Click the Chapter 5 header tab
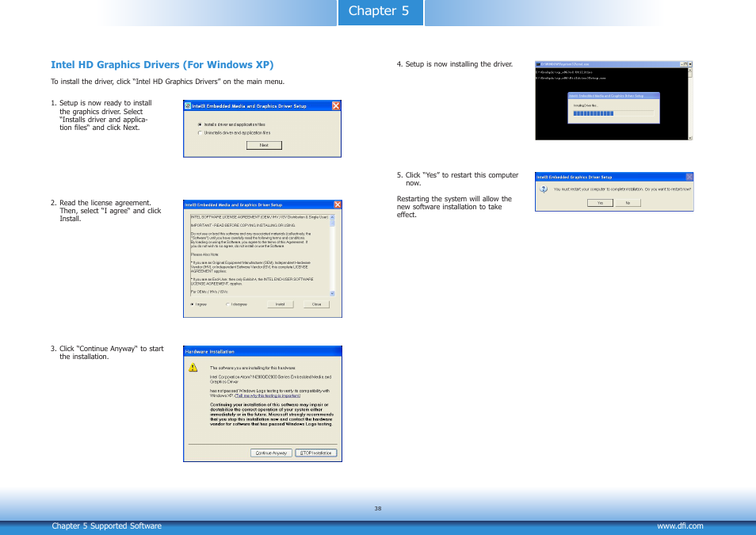Viewport: 756px width, 535px height. (380, 12)
